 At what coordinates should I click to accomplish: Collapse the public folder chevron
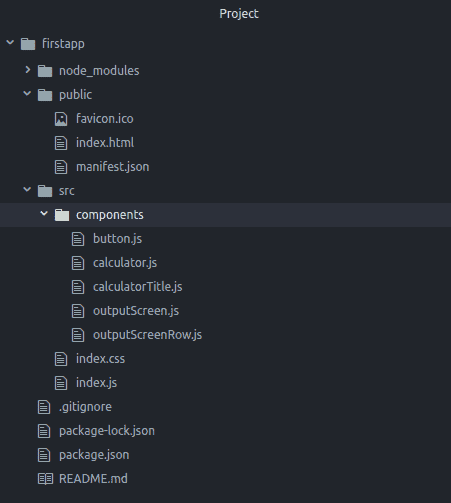point(27,94)
